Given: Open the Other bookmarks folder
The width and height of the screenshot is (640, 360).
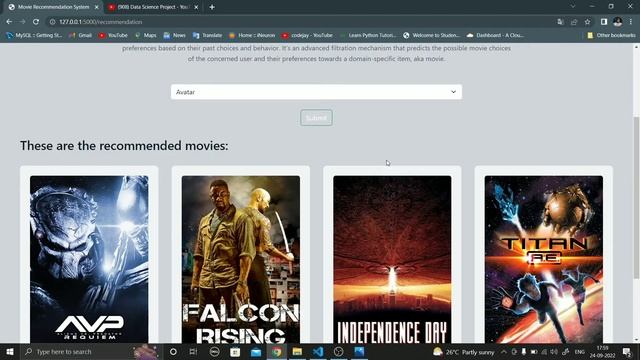Looking at the screenshot, I should coord(611,36).
